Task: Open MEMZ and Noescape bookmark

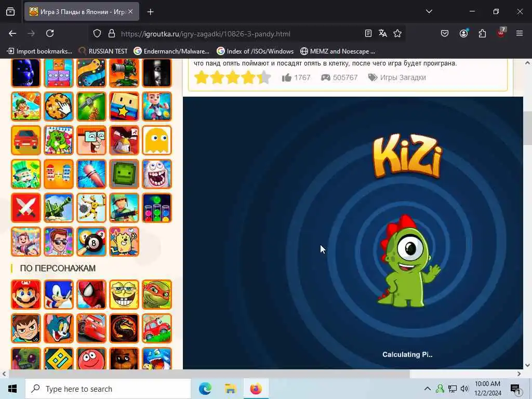Action: click(x=338, y=51)
